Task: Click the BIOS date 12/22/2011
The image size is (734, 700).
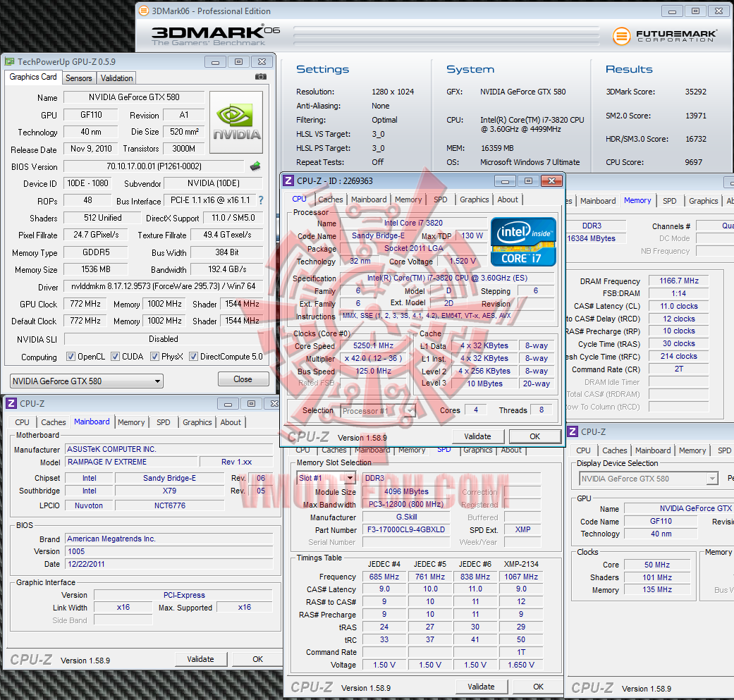Action: (169, 564)
